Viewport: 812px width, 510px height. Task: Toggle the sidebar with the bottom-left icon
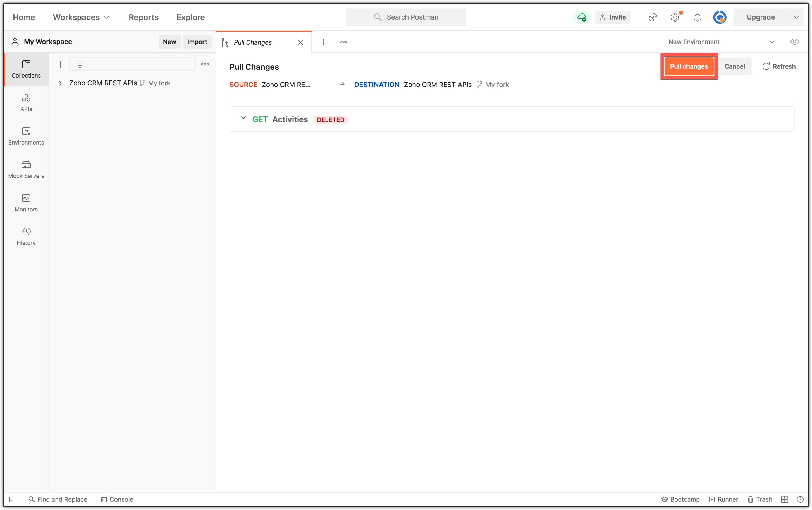coord(13,499)
